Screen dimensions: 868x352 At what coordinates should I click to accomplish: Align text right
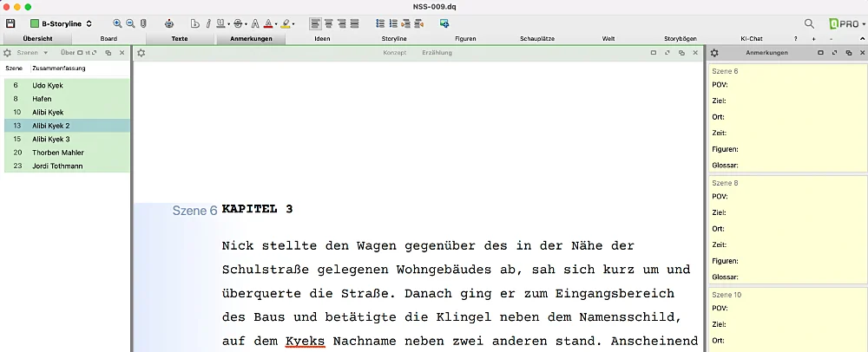click(x=341, y=23)
